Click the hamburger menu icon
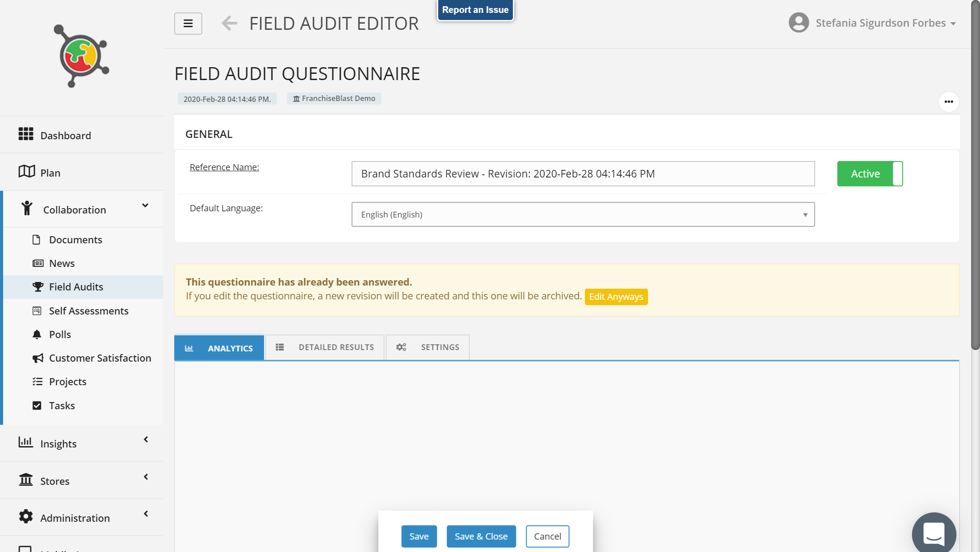Screen dimensions: 980x552 pos(188,24)
